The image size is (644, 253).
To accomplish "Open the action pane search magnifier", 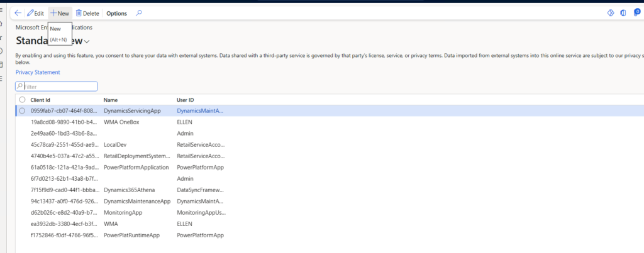I will coord(139,13).
